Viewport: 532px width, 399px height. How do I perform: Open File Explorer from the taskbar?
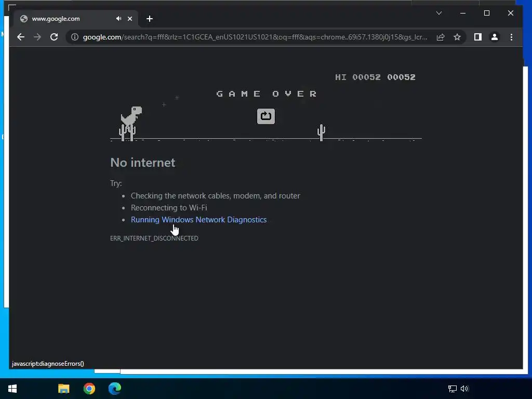63,389
